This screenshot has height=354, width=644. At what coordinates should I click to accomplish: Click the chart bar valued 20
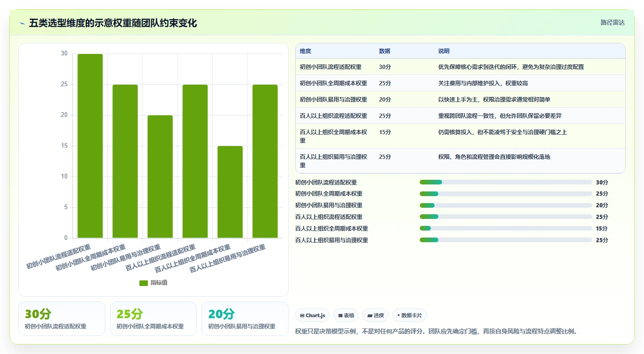pyautogui.click(x=160, y=177)
